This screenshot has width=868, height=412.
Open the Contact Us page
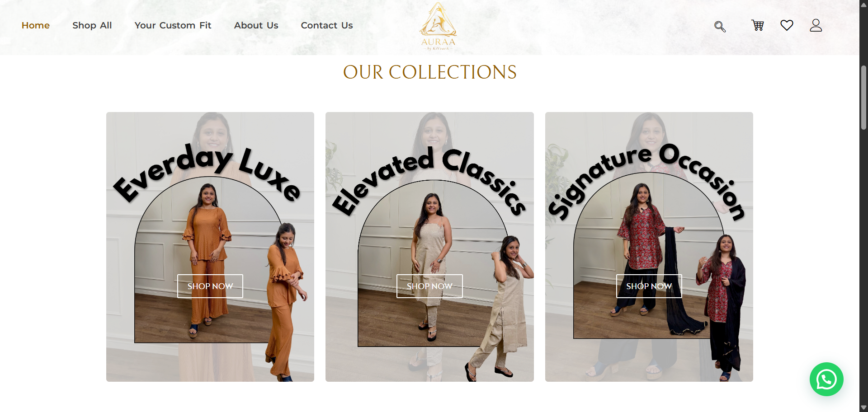(327, 25)
